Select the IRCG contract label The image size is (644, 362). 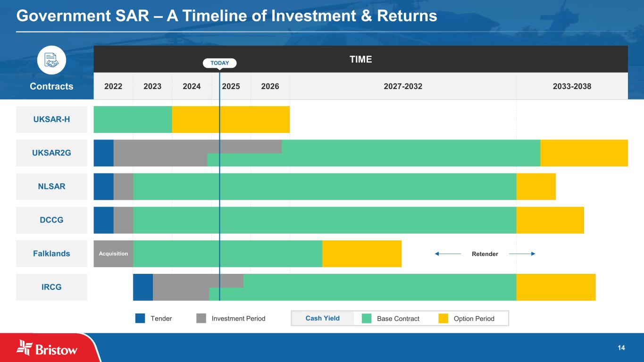[x=51, y=287]
